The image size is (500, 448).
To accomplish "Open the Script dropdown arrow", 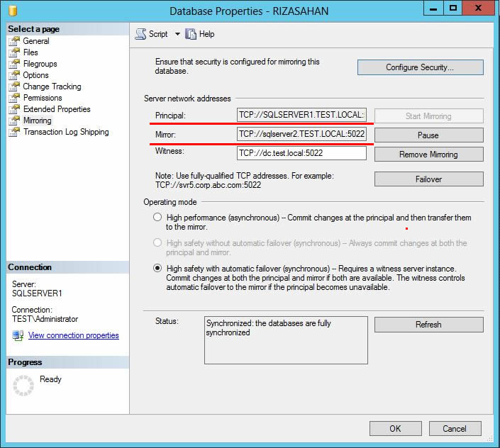I will click(x=177, y=34).
